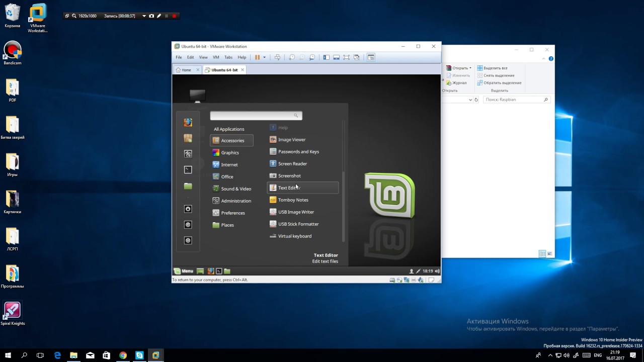
Task: Open the VM menu
Action: (x=216, y=57)
